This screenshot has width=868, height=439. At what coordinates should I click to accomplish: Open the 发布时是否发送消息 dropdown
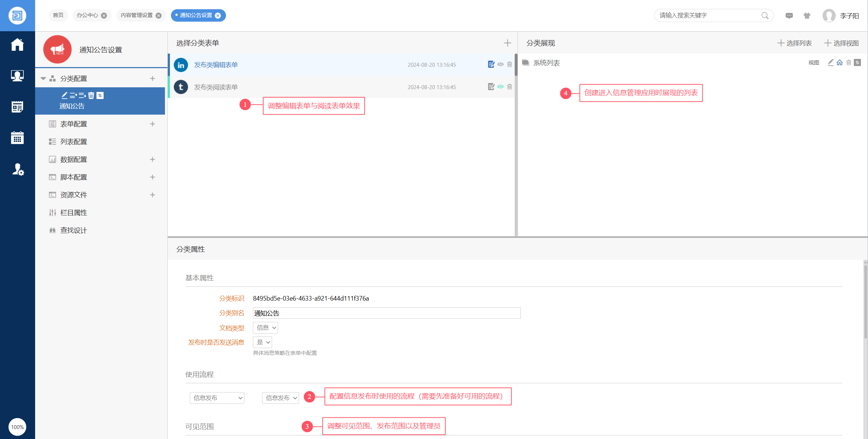[262, 342]
